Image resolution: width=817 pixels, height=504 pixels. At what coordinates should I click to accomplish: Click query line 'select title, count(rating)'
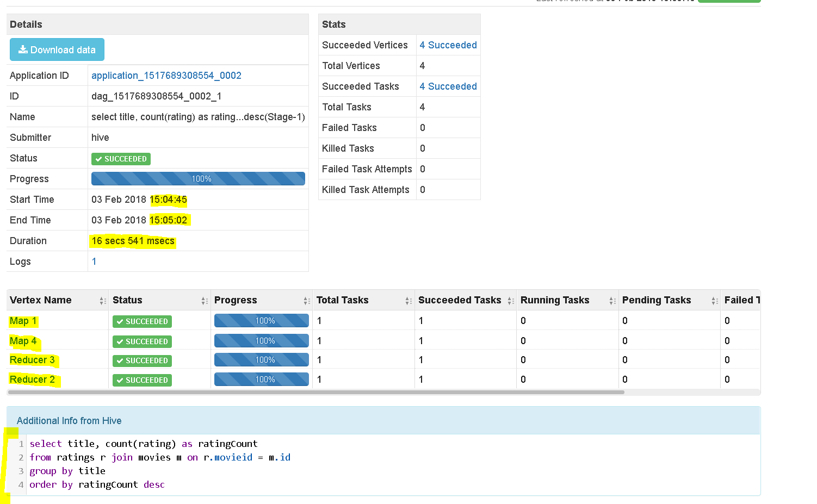click(144, 444)
